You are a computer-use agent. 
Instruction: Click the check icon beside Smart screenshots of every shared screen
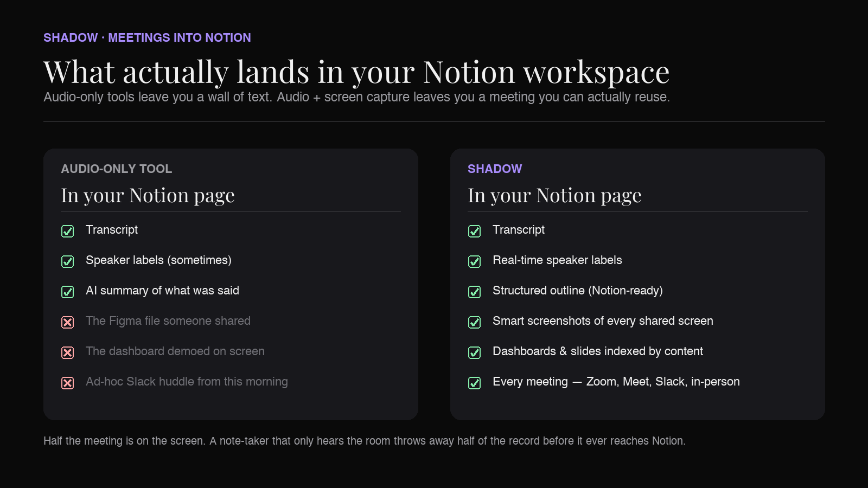[474, 323]
